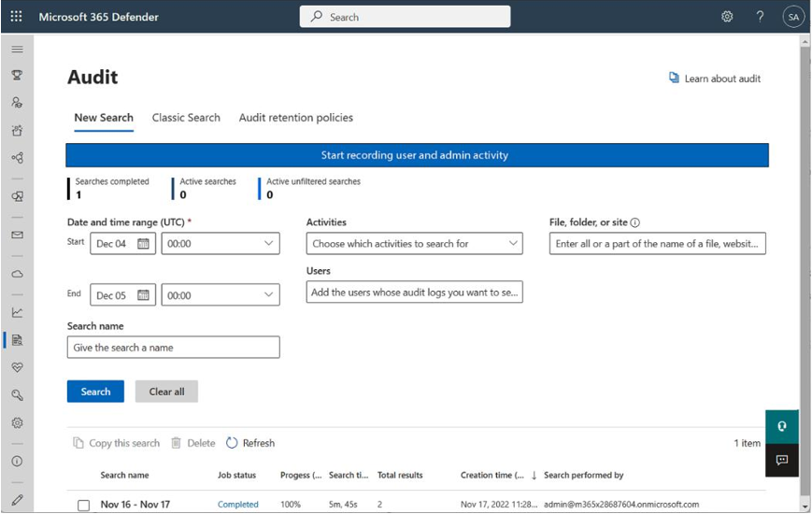Click the Dec 04 start date field

click(x=122, y=244)
